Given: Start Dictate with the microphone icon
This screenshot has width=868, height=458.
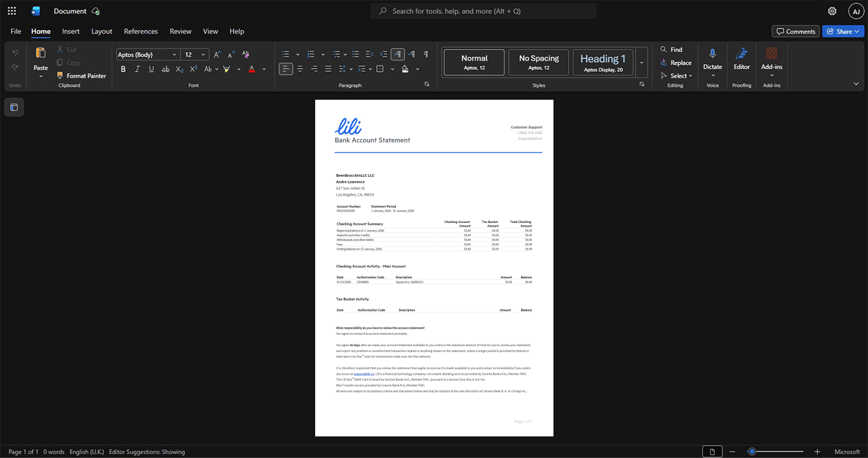Looking at the screenshot, I should tap(712, 53).
